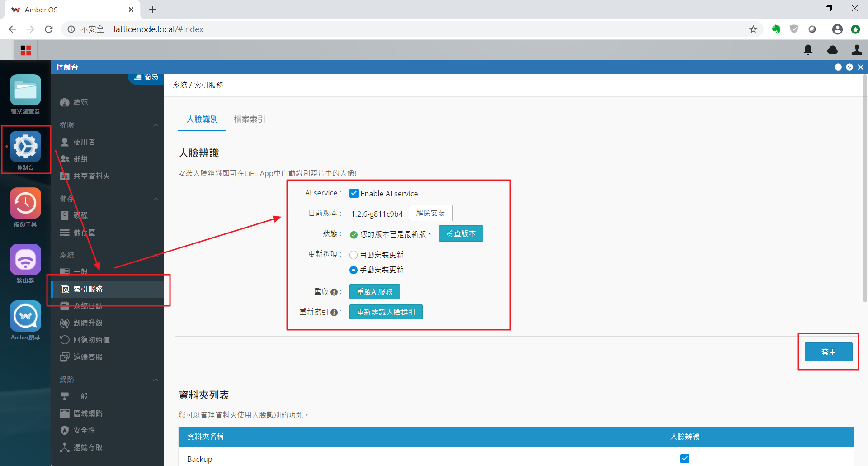The height and width of the screenshot is (466, 868).
Task: Toggle face recognition for Backup folder
Action: pyautogui.click(x=685, y=459)
